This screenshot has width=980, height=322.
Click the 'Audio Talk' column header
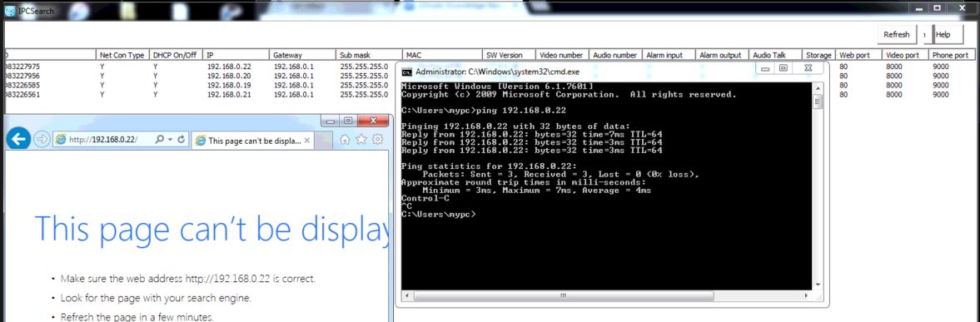tap(775, 55)
